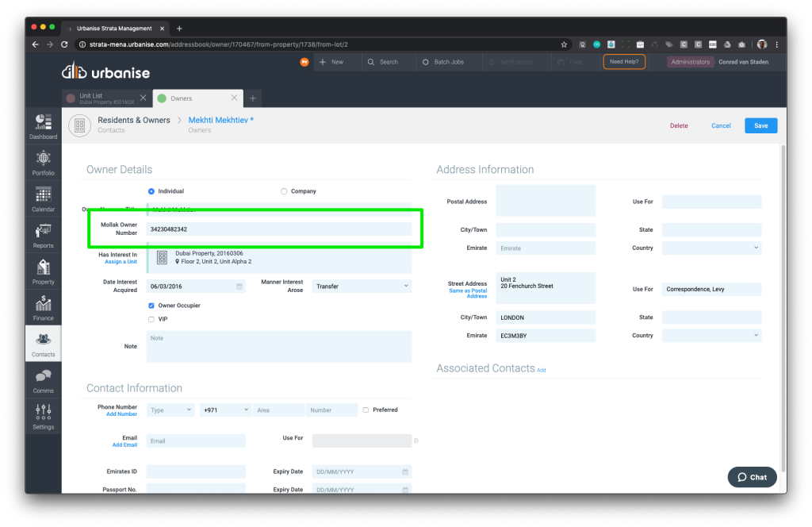Uncheck the Owner Occupier checkbox
The height and width of the screenshot is (527, 812).
(151, 306)
